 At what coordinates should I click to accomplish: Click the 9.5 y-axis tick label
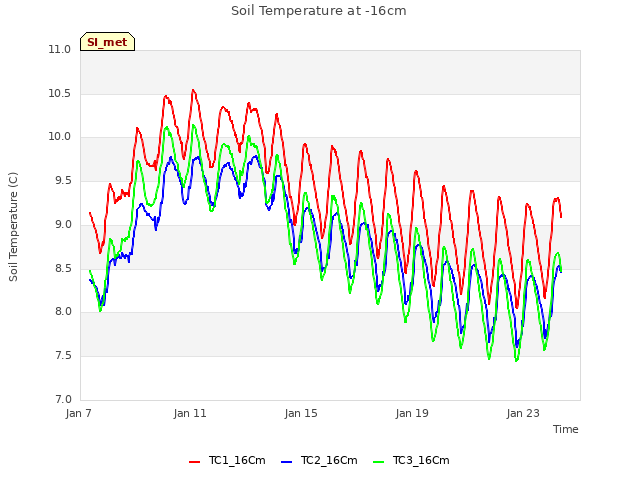point(63,181)
